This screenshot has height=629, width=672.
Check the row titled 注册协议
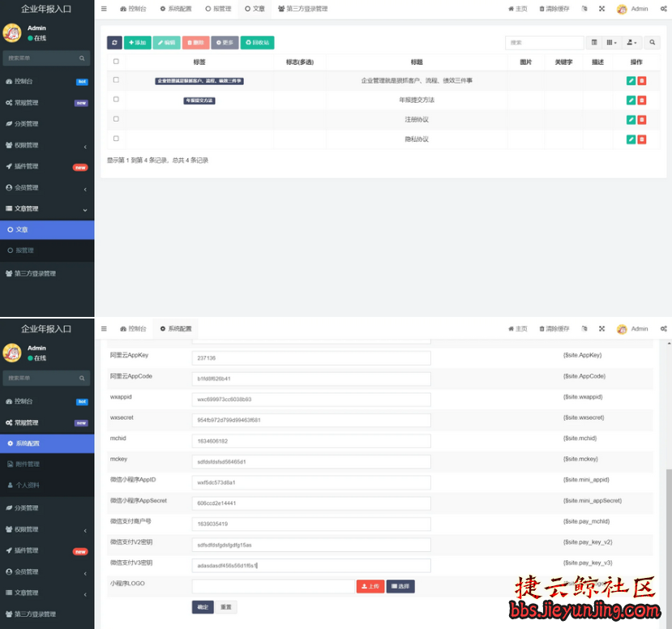pos(116,118)
